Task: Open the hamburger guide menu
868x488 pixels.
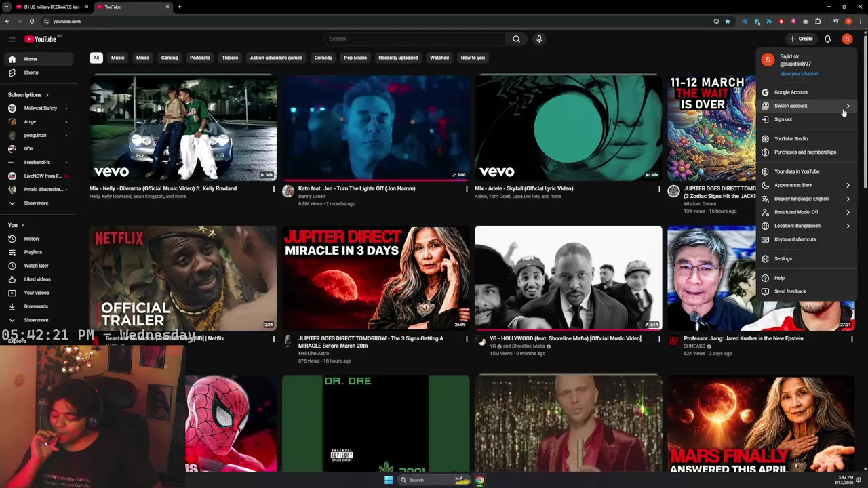Action: (x=12, y=39)
